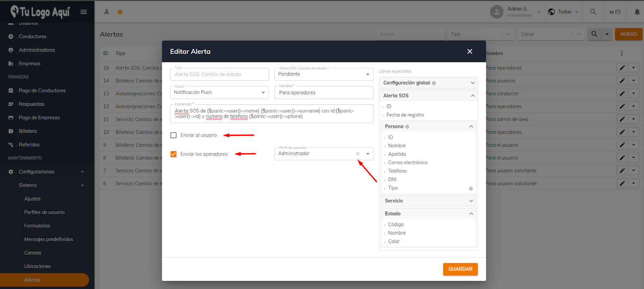The width and height of the screenshot is (644, 289).
Task: Click the star favorite icon in the header
Action: coord(120,12)
